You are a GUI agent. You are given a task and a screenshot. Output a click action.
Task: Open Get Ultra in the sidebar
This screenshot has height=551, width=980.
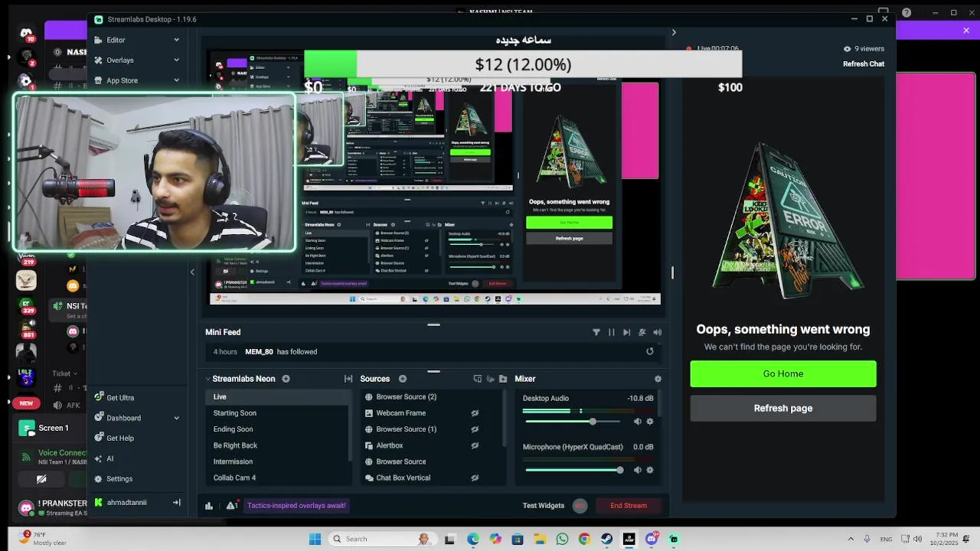click(x=114, y=397)
